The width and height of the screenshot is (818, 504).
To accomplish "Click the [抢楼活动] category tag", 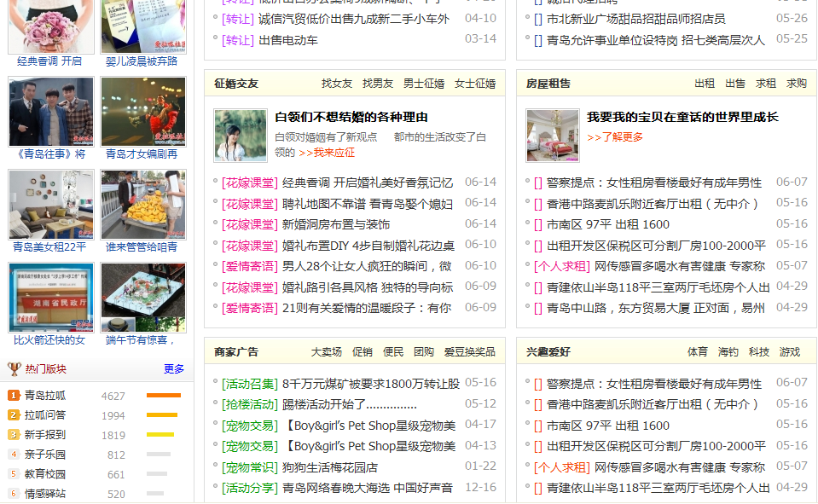I will 250,405.
